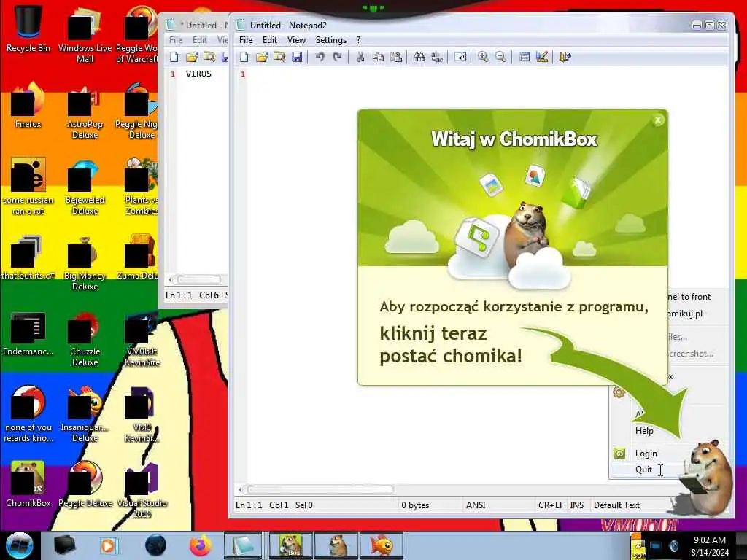
Task: Click the CR+LF line ending status field
Action: coord(551,505)
